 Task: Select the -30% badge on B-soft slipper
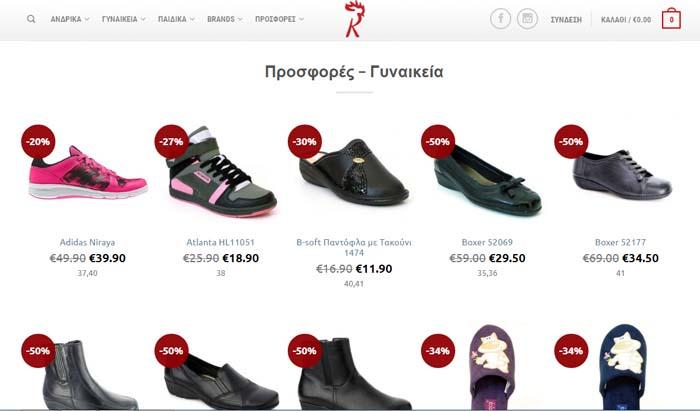coord(304,141)
